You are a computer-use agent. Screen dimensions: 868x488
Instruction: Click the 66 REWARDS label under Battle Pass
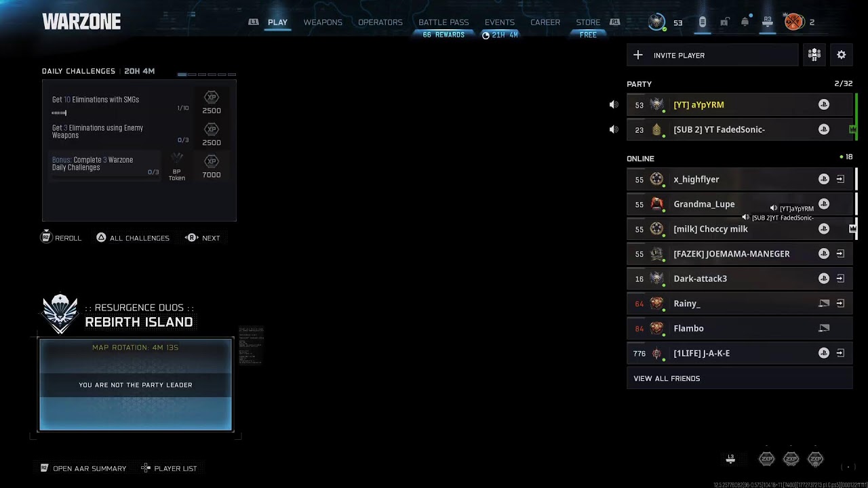click(x=443, y=35)
